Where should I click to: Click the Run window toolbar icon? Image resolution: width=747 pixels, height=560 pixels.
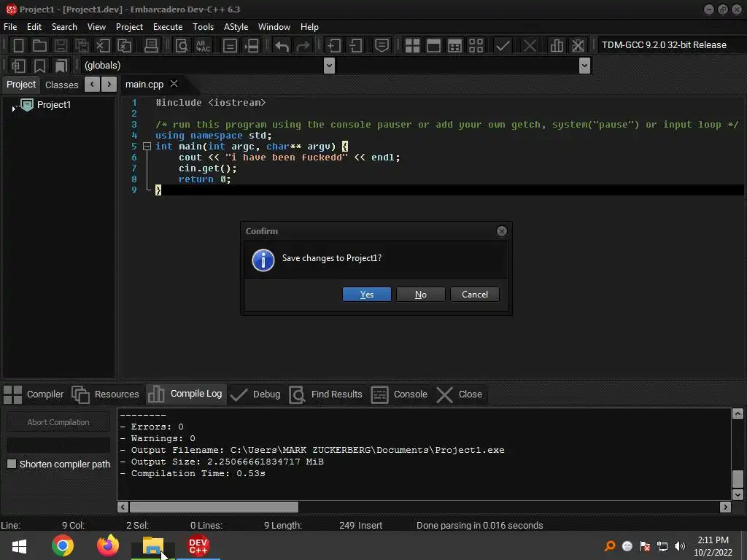coord(433,46)
